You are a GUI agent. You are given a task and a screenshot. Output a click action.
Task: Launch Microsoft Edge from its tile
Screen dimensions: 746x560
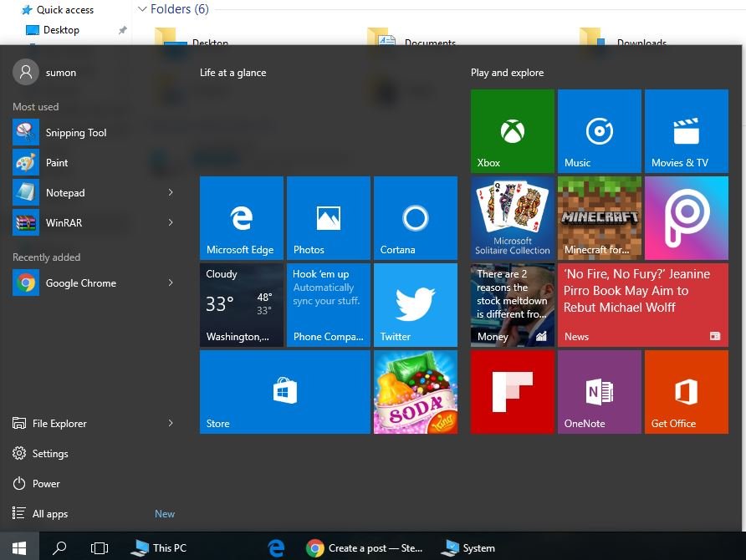click(241, 217)
